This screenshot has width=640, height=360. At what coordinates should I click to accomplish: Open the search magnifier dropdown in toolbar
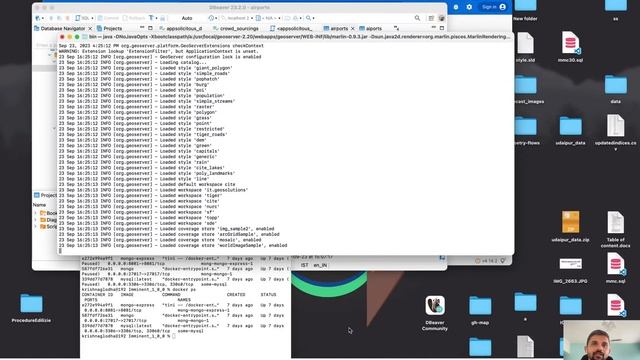(x=310, y=18)
